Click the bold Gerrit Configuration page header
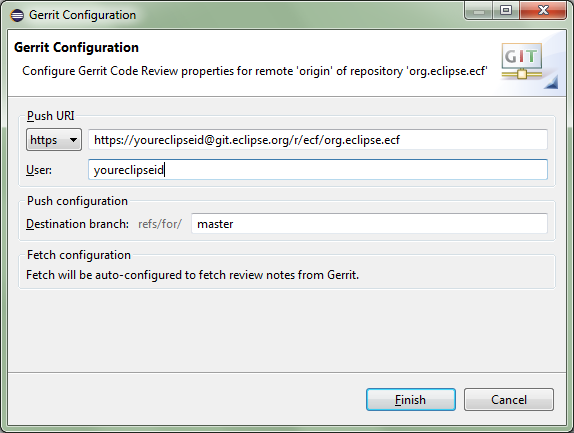This screenshot has width=574, height=433. click(76, 48)
